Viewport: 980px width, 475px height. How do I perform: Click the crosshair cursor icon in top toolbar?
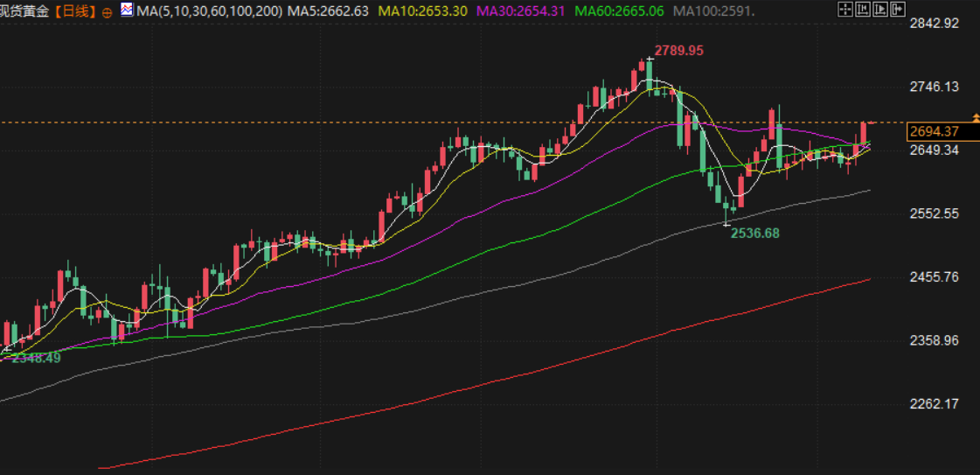(x=845, y=10)
